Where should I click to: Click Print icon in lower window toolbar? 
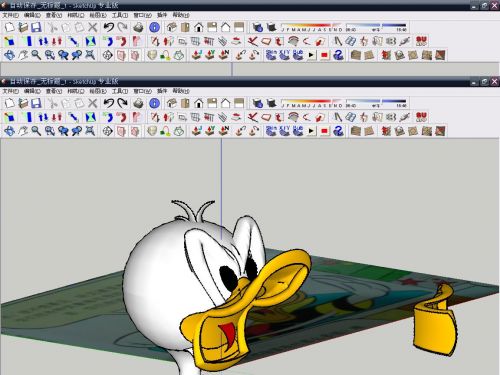138,103
